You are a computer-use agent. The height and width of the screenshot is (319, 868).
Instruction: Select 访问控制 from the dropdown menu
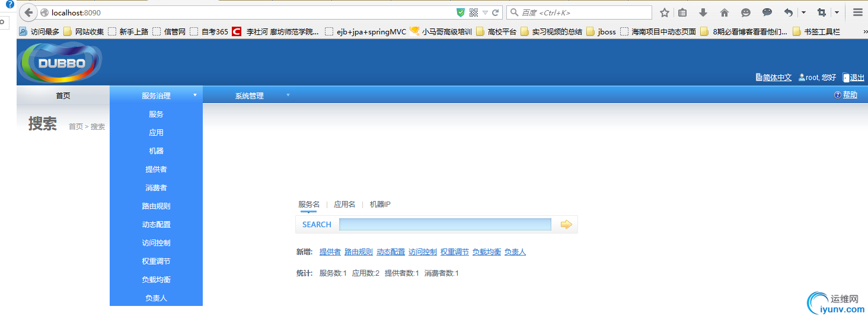[156, 243]
